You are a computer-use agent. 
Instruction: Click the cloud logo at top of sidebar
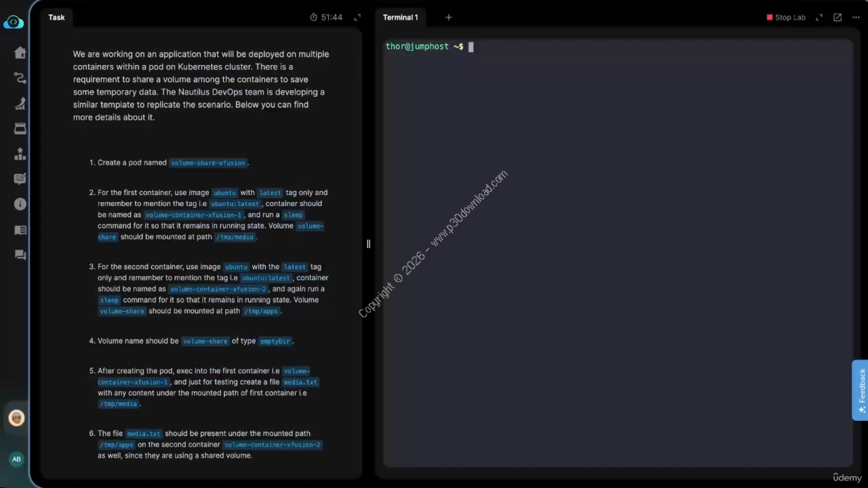(14, 22)
